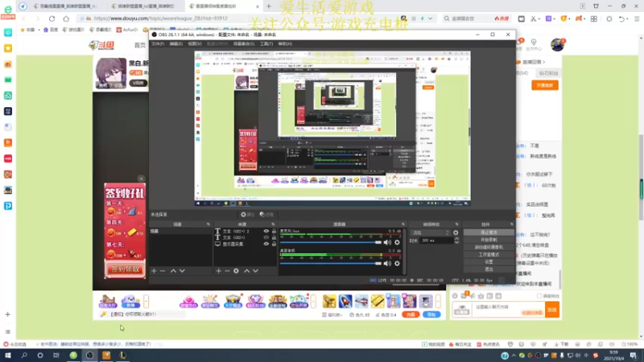Go to the browser home page

66,19
